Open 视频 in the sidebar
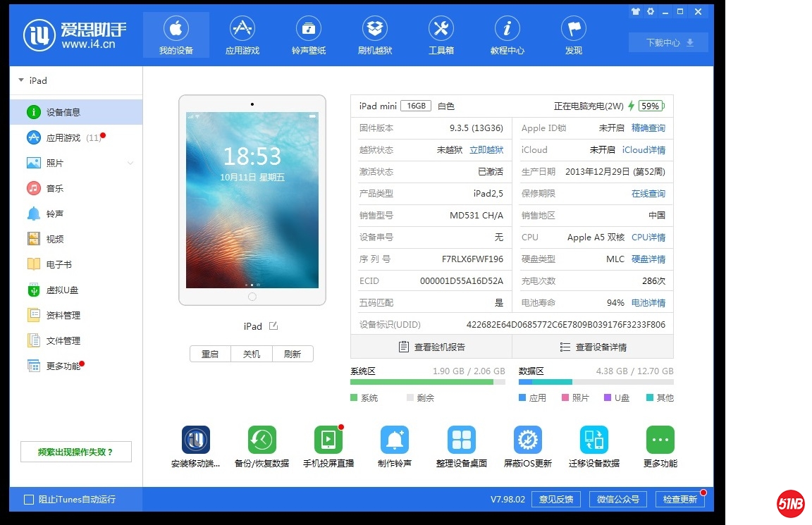The width and height of the screenshot is (812, 525). [x=76, y=239]
